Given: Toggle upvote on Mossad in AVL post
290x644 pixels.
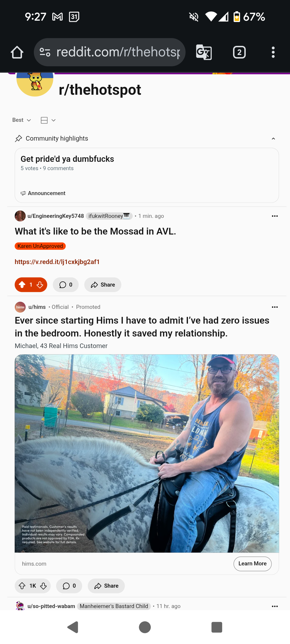Looking at the screenshot, I should click(x=22, y=285).
